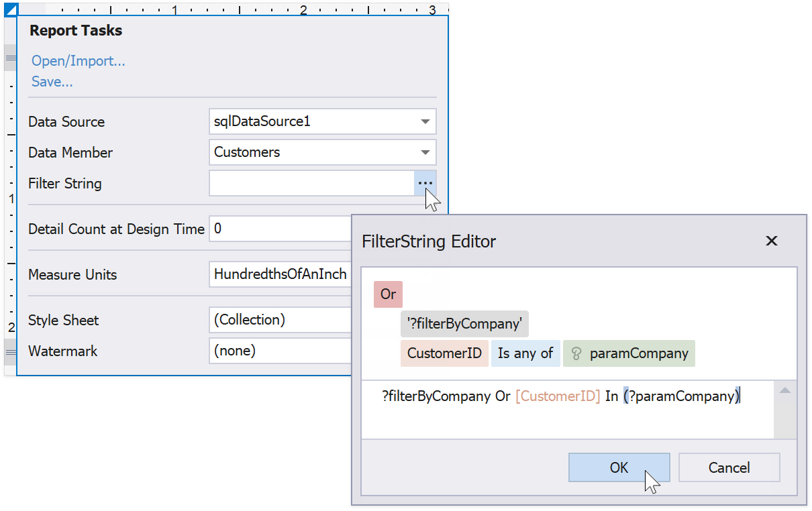
Task: Click the Filter String ellipsis button
Action: coord(425,183)
